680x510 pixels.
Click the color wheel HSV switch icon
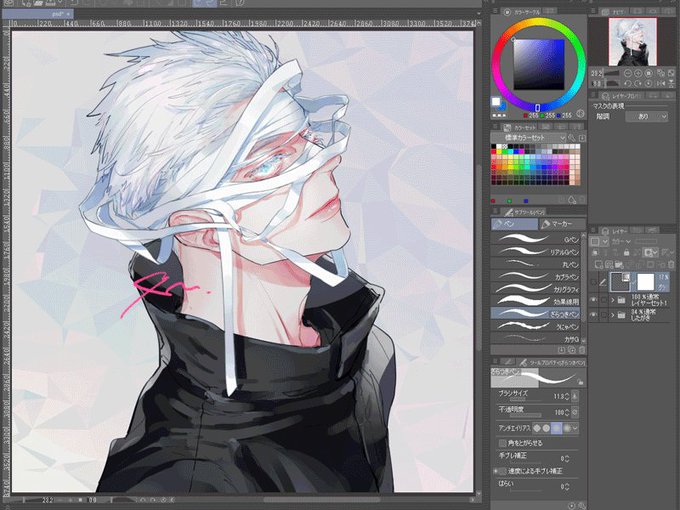580,114
